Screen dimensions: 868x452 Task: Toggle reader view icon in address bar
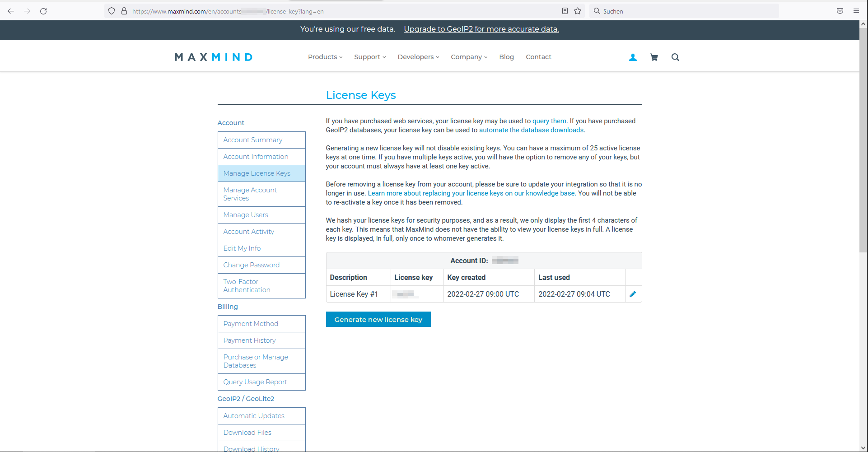pos(565,11)
